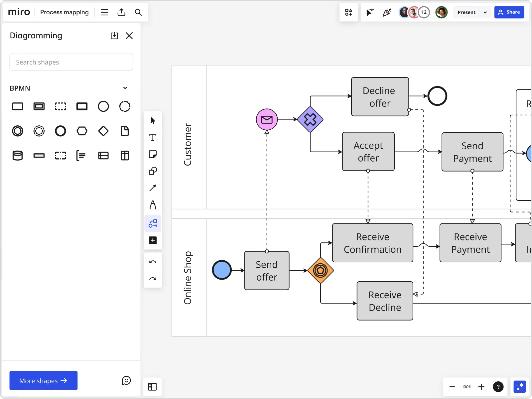Activate the laser pointer confetti reactions icon

pos(387,12)
